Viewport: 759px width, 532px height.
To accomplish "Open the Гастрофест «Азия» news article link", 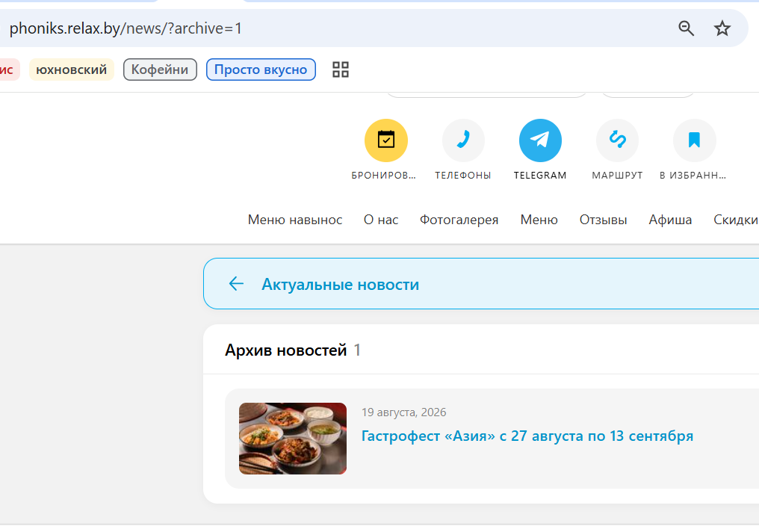I will pos(527,436).
